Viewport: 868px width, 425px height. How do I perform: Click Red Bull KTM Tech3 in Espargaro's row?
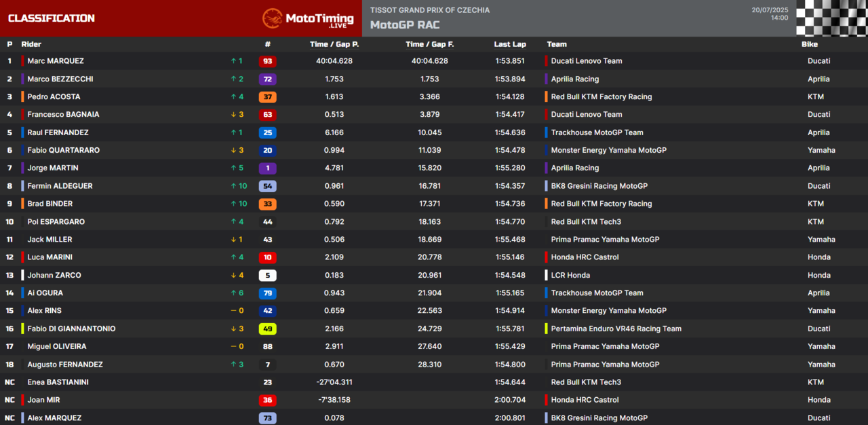click(586, 221)
